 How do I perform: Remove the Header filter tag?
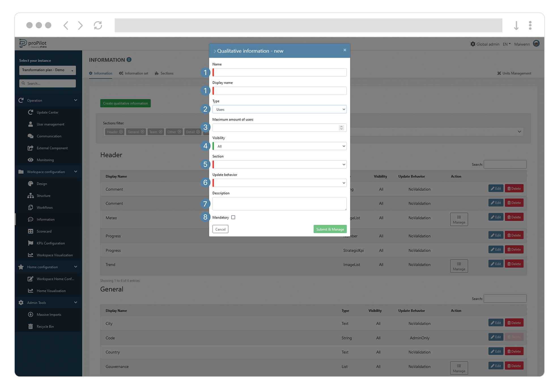click(x=121, y=132)
